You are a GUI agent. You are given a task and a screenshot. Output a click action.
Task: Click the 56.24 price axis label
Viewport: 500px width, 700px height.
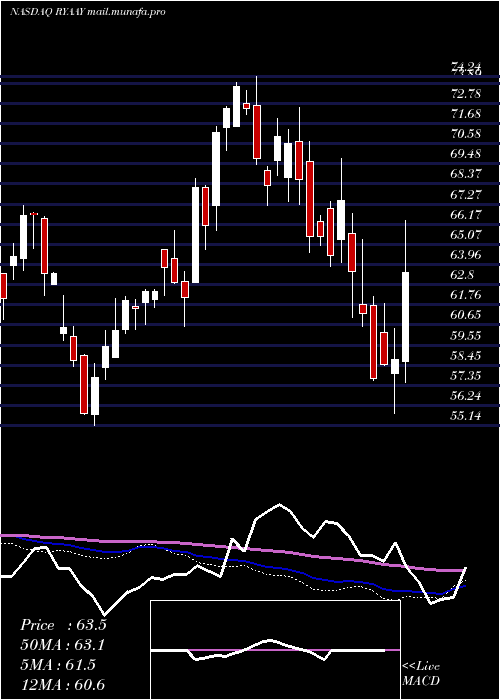466,396
